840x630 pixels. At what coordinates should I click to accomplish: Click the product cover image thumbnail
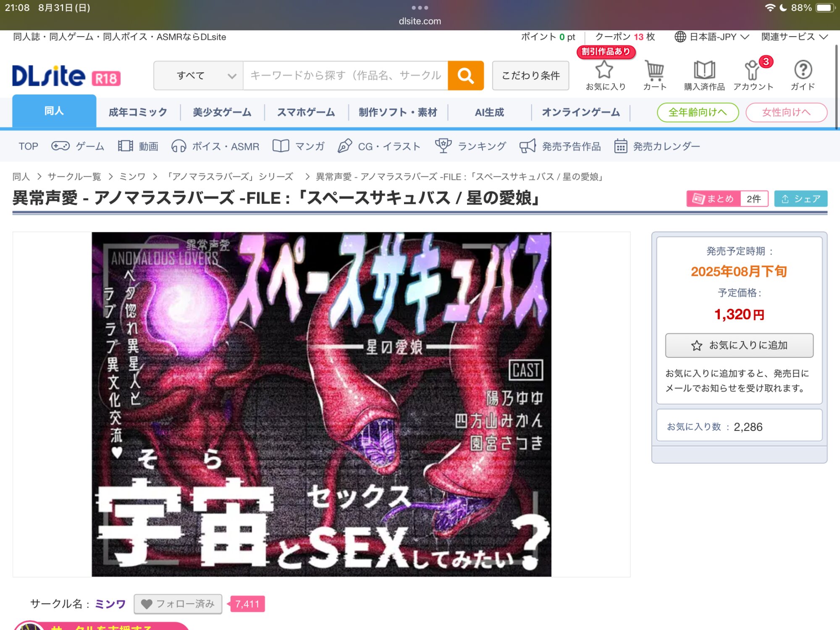321,404
